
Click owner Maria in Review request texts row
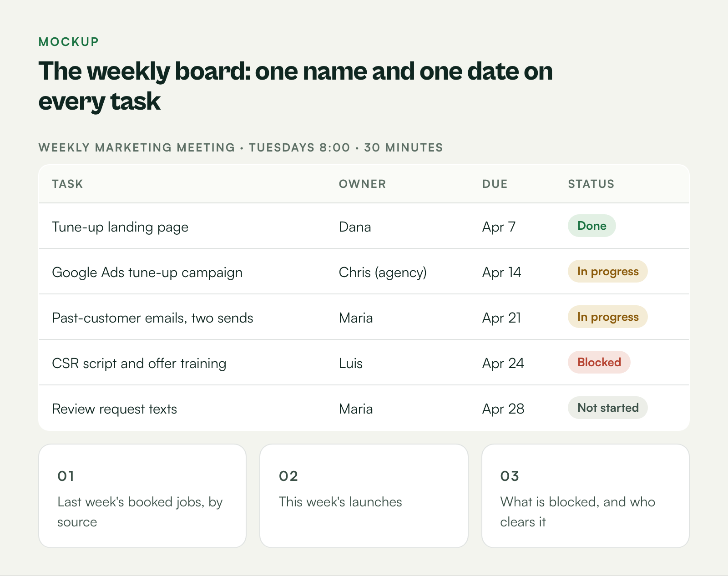pyautogui.click(x=356, y=409)
